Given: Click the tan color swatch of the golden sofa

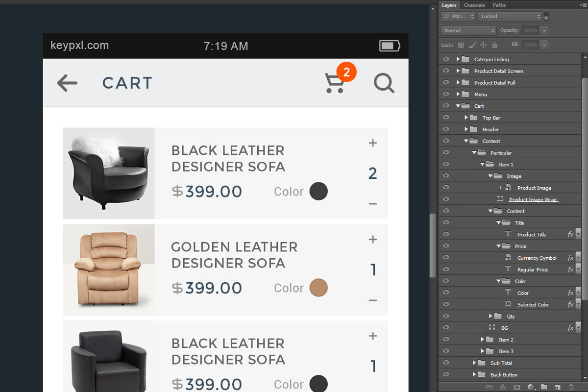Looking at the screenshot, I should coord(318,288).
